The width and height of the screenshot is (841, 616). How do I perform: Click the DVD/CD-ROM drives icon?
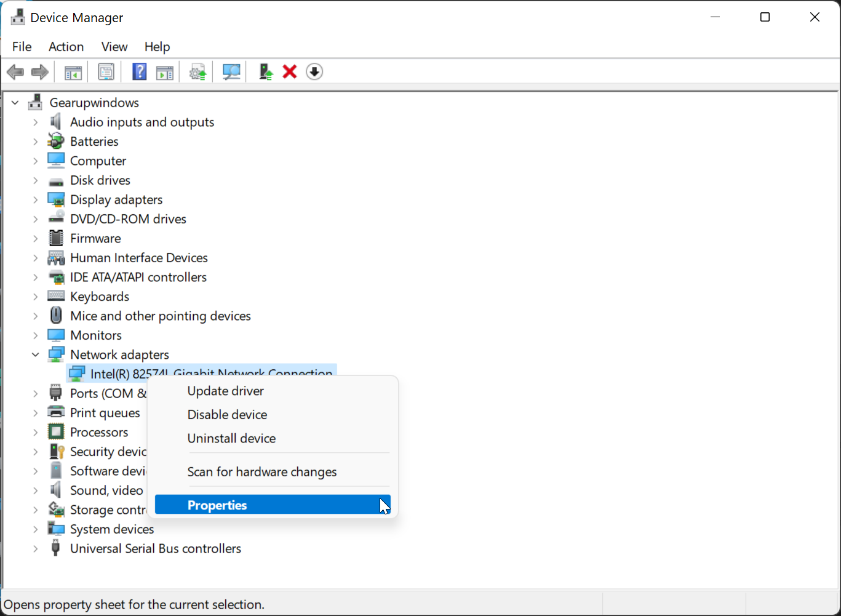(x=56, y=218)
